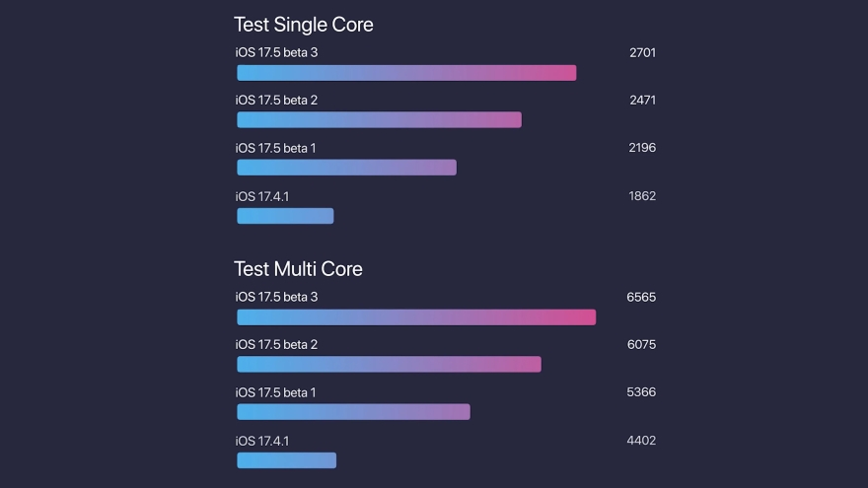Click the single core iOS 17.5 beta 3 bar

[x=406, y=73]
